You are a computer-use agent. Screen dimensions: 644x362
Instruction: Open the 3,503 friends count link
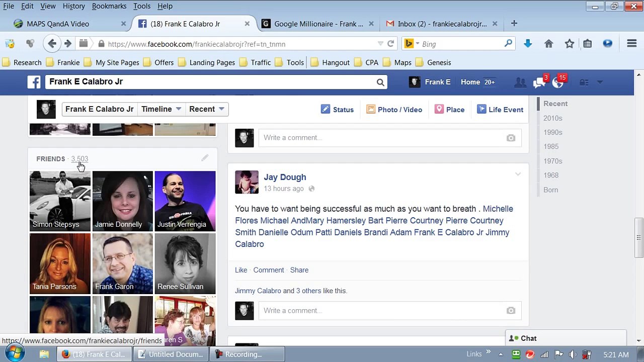tap(79, 159)
